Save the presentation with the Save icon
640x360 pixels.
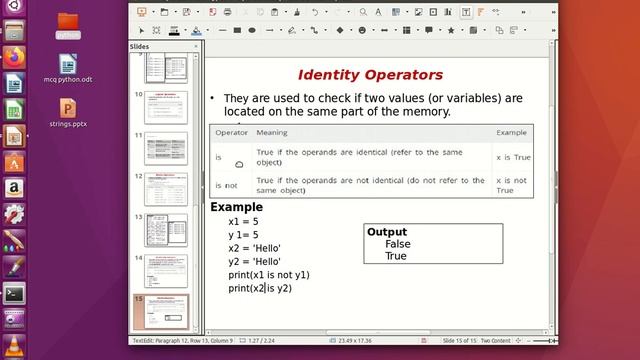click(187, 12)
